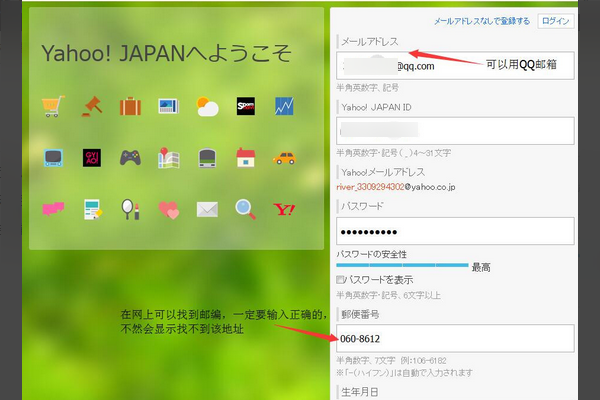Viewport: 600px width, 400px height.
Task: Select the travel suitcase icon
Action: tap(130, 106)
